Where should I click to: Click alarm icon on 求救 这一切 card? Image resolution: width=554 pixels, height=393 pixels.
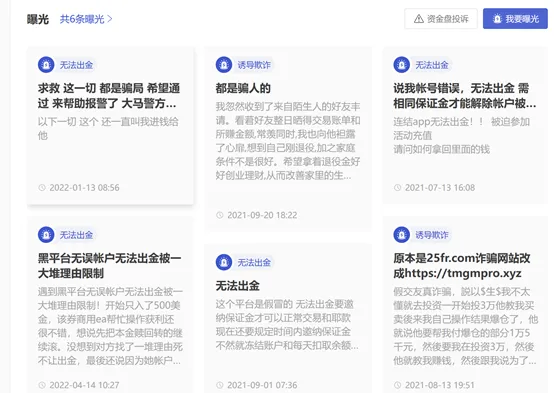[x=46, y=65]
